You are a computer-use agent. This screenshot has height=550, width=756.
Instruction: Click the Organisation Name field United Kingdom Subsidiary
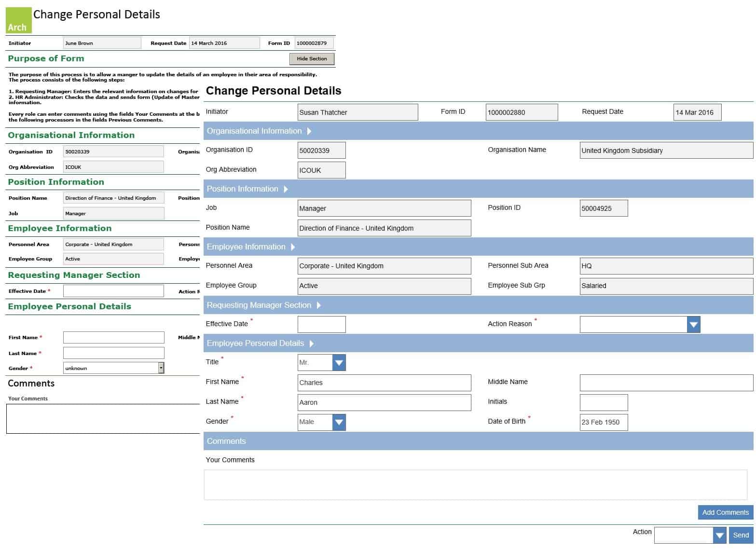(666, 151)
